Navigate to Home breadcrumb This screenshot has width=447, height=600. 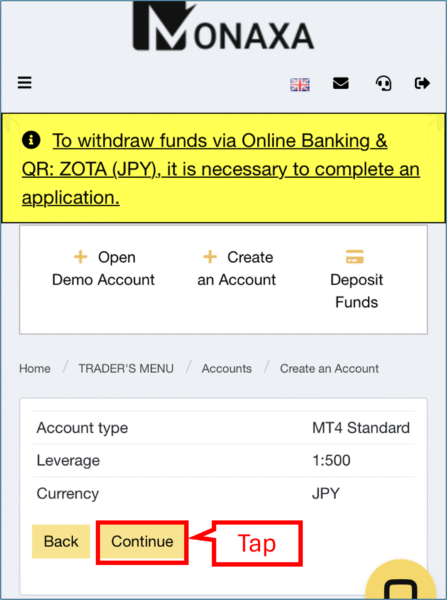click(35, 368)
